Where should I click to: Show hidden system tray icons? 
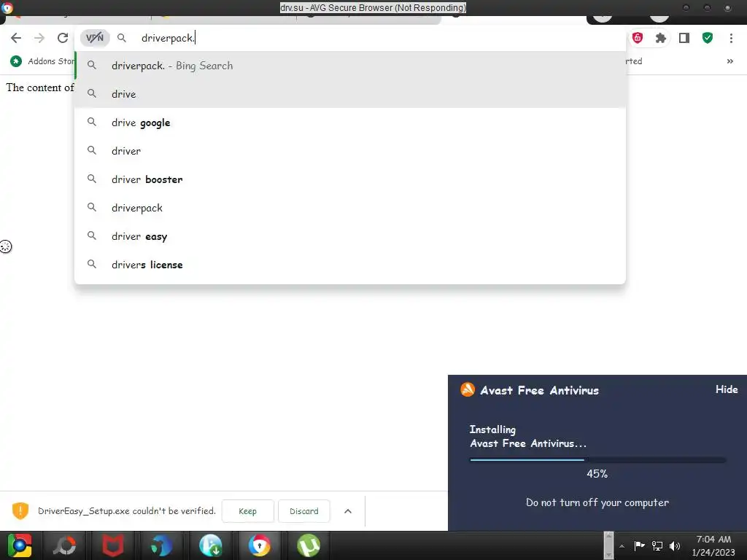(622, 546)
